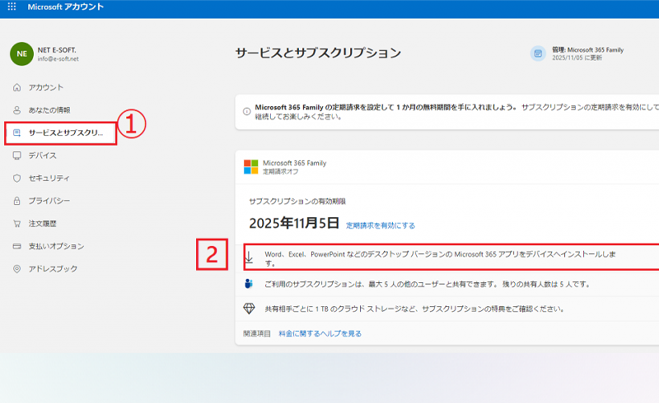Click the card icon beside 支払いオプション
The width and height of the screenshot is (659, 403).
tap(17, 246)
